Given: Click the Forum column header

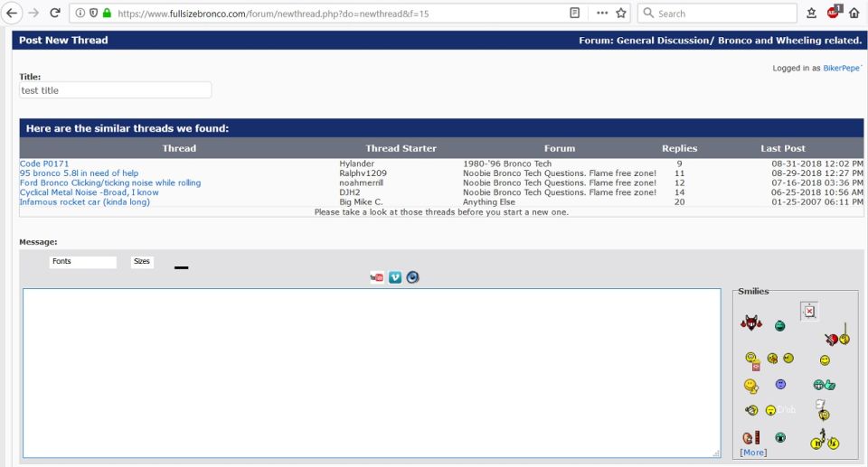Looking at the screenshot, I should [559, 148].
